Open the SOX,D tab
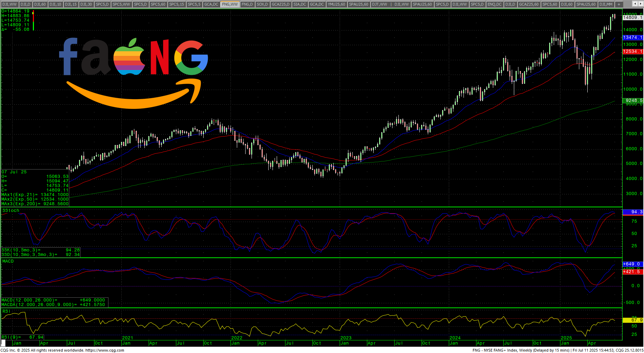This screenshot has width=644, height=353. [x=262, y=4]
